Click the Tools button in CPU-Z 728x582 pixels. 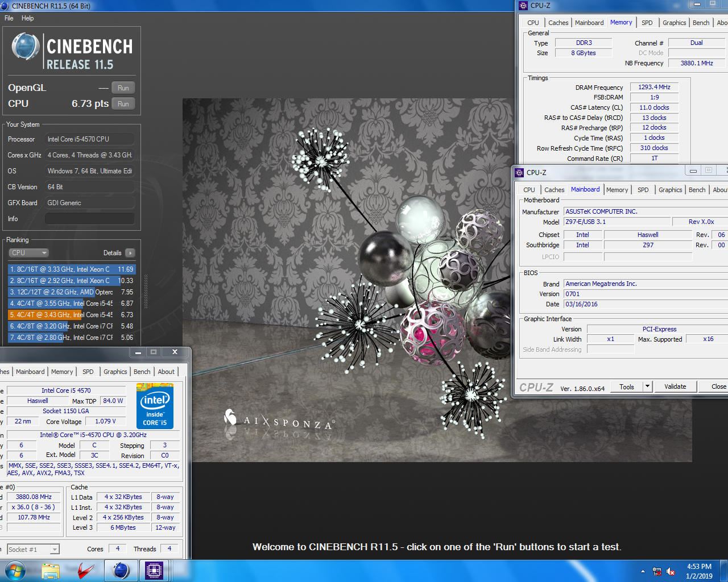coord(627,386)
